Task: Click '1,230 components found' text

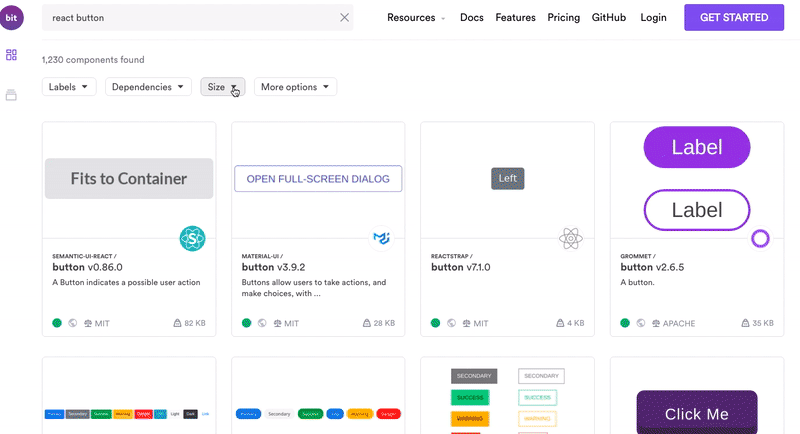Action: point(93,60)
